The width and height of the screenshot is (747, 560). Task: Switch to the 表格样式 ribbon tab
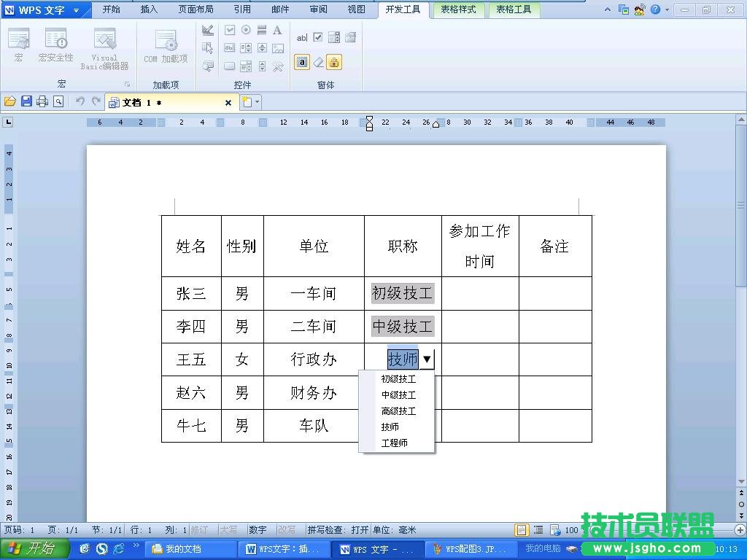tap(457, 10)
